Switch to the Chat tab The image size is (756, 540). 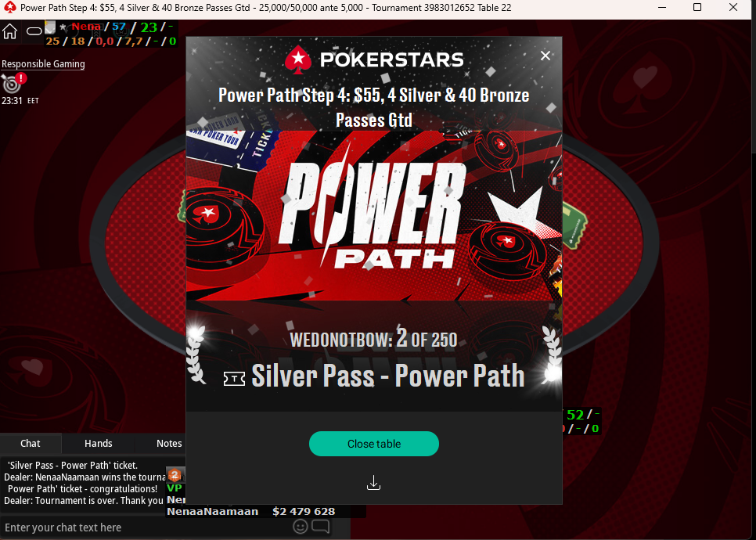[x=31, y=443]
